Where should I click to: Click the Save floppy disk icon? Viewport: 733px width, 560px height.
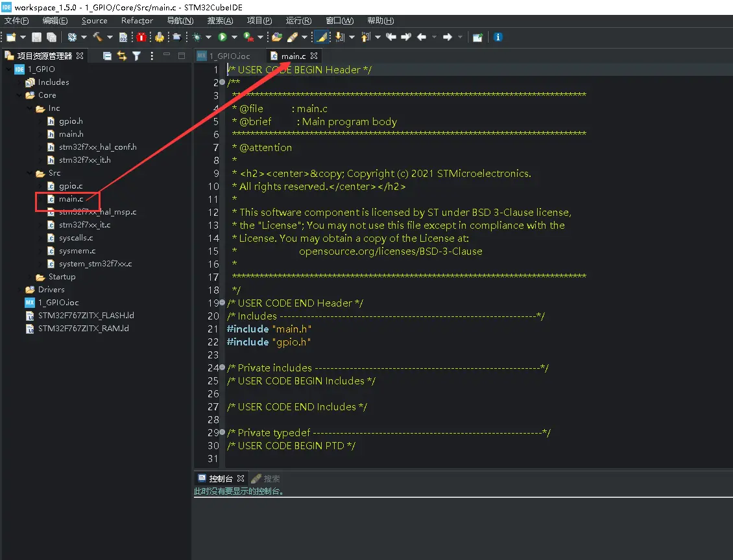(37, 37)
